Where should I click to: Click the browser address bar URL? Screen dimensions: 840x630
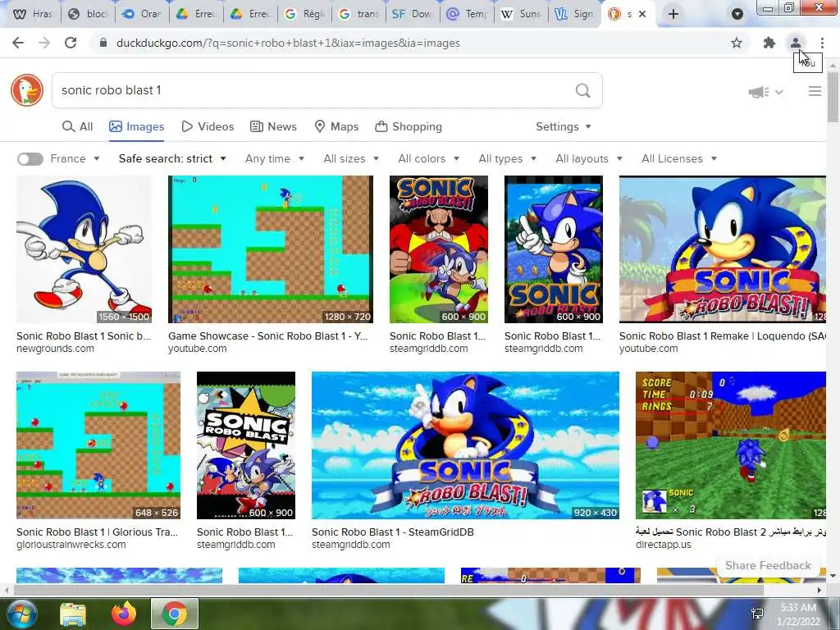click(x=288, y=43)
